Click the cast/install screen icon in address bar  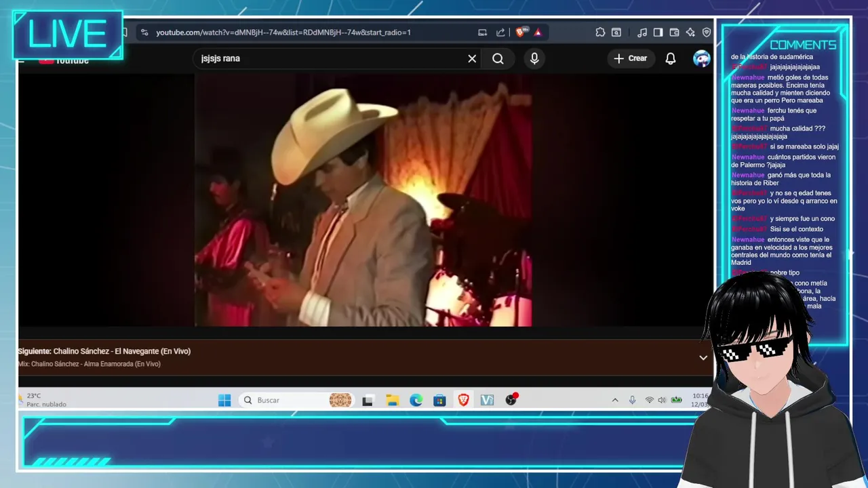[483, 33]
